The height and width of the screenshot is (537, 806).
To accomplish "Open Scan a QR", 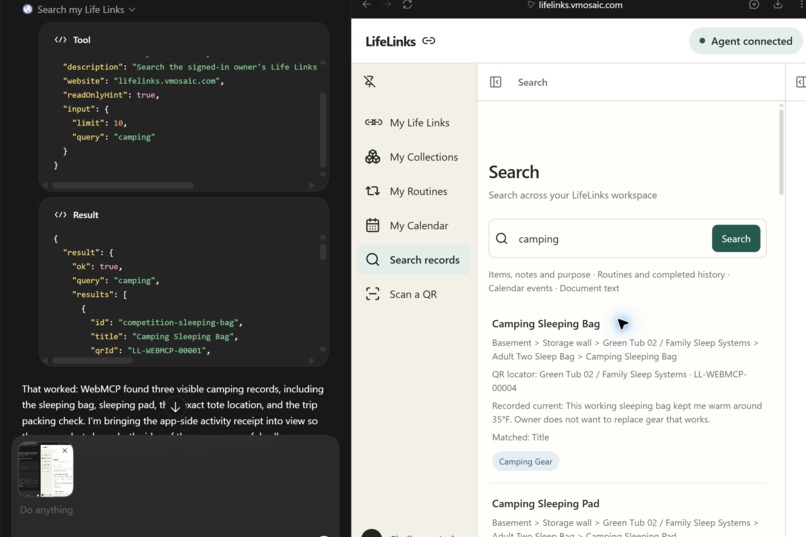I will pyautogui.click(x=414, y=294).
